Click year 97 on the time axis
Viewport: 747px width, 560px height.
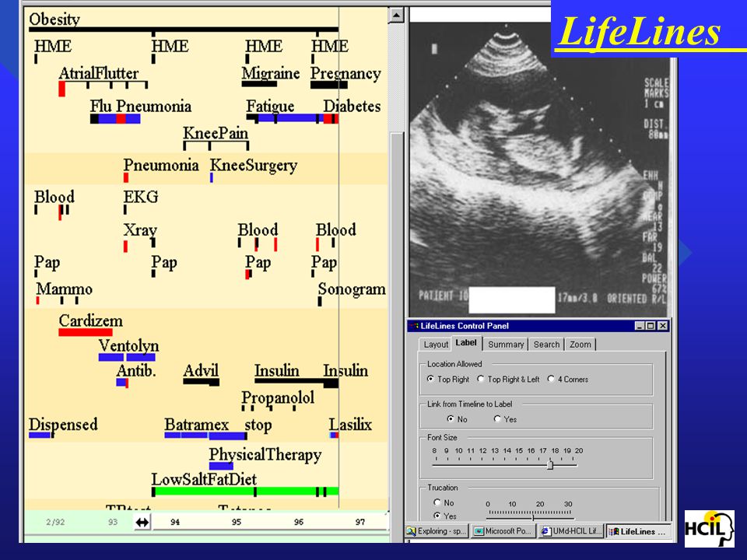click(x=359, y=523)
